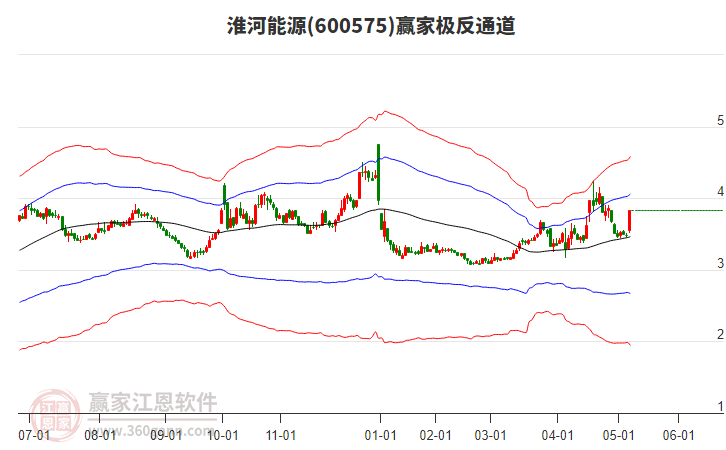The width and height of the screenshot is (726, 450).
Task: Click the tall green candlestick near 01-01
Action: (x=379, y=173)
